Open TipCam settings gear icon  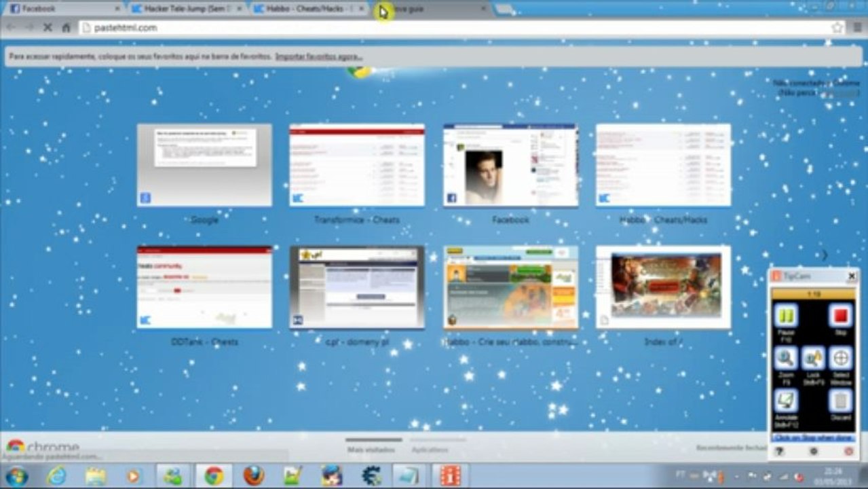(814, 451)
